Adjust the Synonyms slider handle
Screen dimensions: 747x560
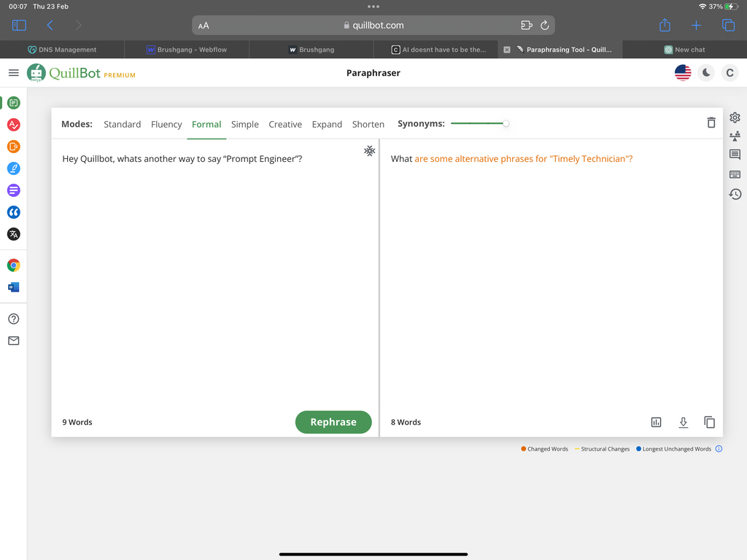pos(506,123)
